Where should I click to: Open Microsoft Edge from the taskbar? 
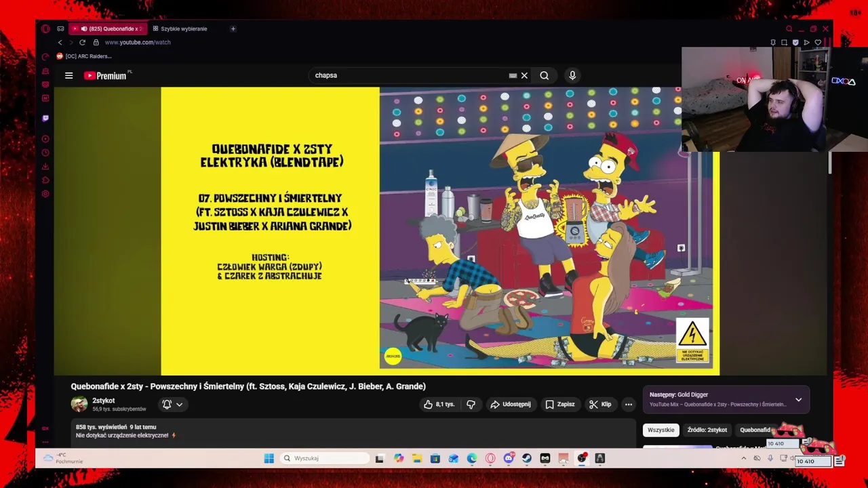(472, 458)
